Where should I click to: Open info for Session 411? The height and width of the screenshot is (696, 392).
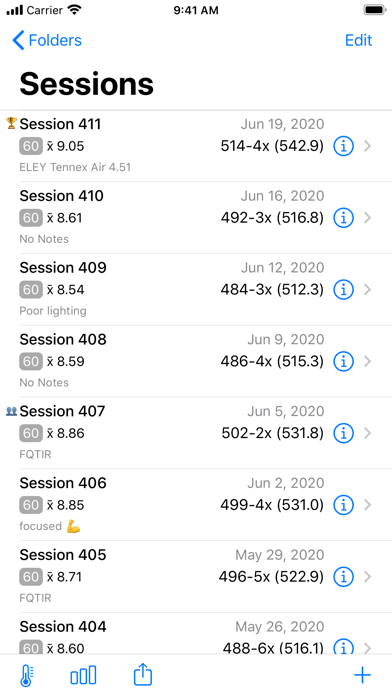[343, 146]
